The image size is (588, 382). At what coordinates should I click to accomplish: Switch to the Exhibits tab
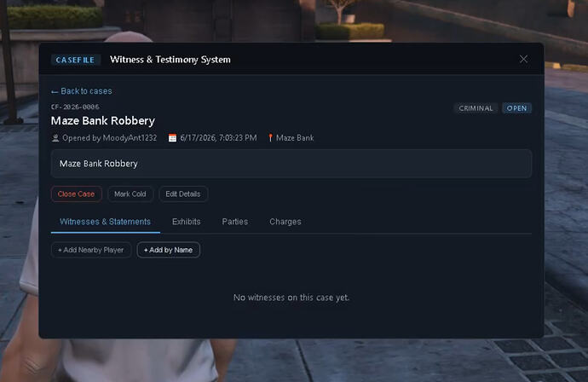pos(187,222)
